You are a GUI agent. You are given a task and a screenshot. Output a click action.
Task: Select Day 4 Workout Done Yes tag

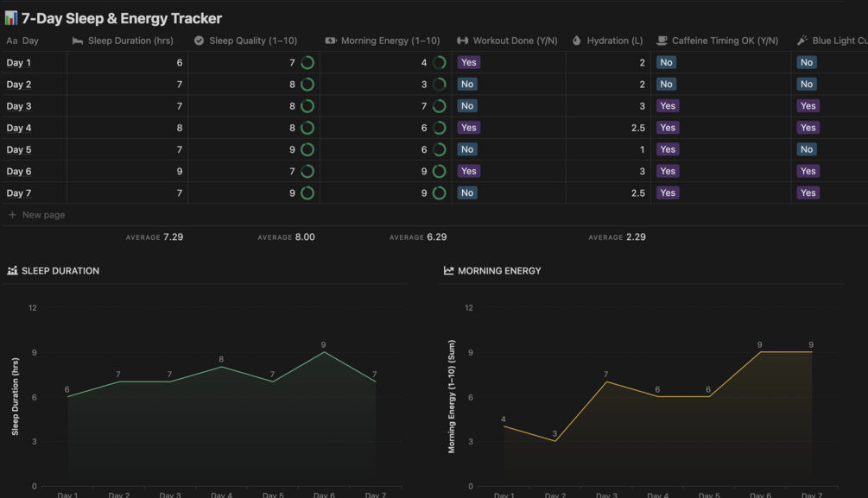pyautogui.click(x=469, y=128)
